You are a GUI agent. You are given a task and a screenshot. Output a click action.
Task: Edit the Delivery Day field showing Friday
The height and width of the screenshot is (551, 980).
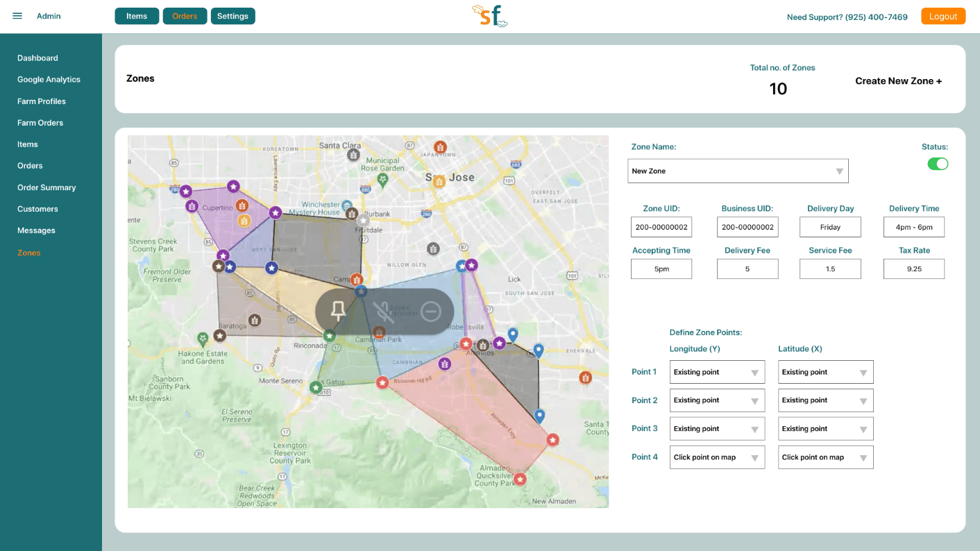(x=830, y=227)
